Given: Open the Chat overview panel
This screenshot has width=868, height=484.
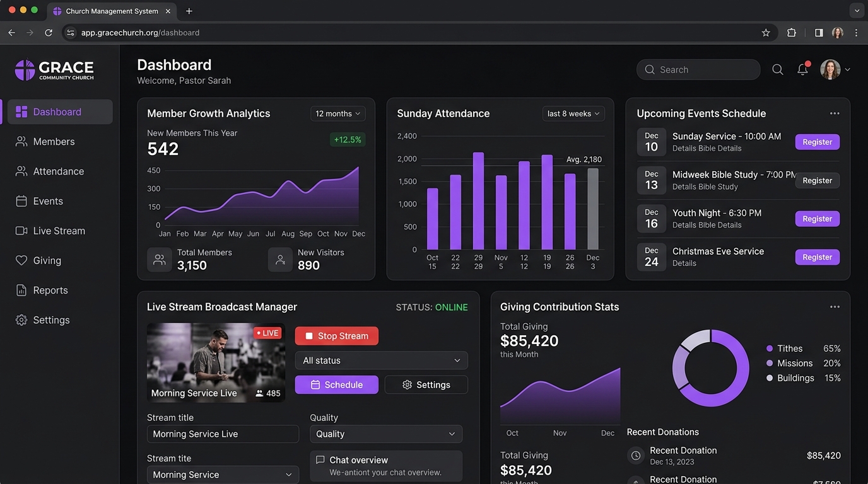Looking at the screenshot, I should click(x=386, y=466).
